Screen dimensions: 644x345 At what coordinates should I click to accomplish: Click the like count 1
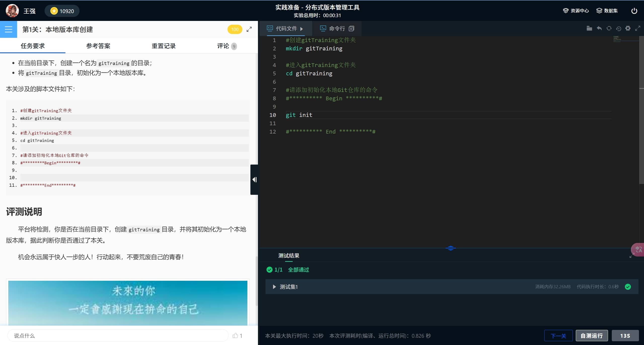tap(241, 336)
